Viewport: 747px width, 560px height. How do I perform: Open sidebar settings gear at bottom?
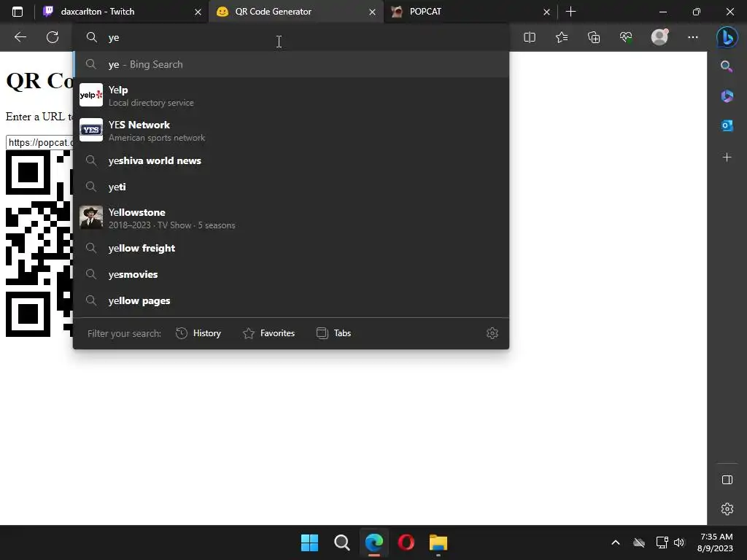click(727, 508)
